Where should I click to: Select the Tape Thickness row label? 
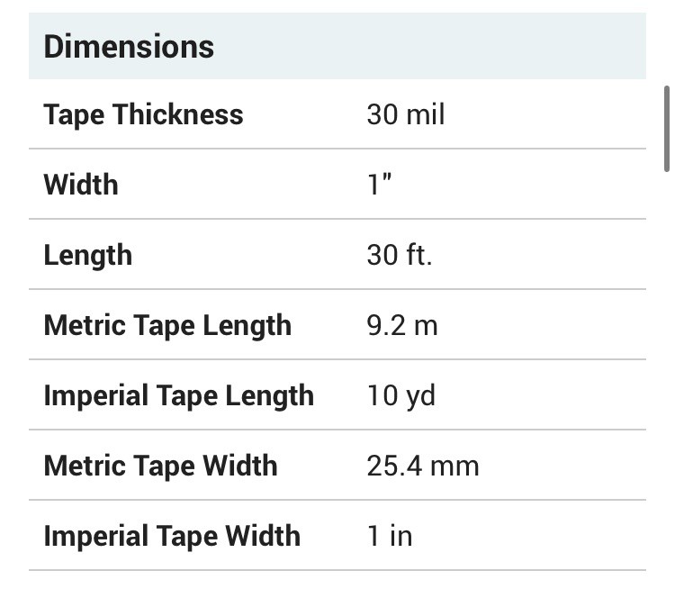point(143,115)
